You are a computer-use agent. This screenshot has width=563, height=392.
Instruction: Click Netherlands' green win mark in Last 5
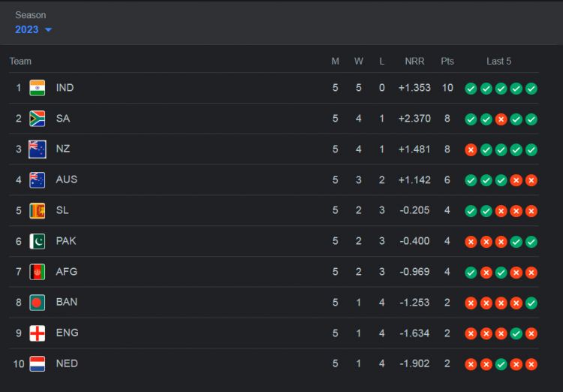click(x=501, y=364)
